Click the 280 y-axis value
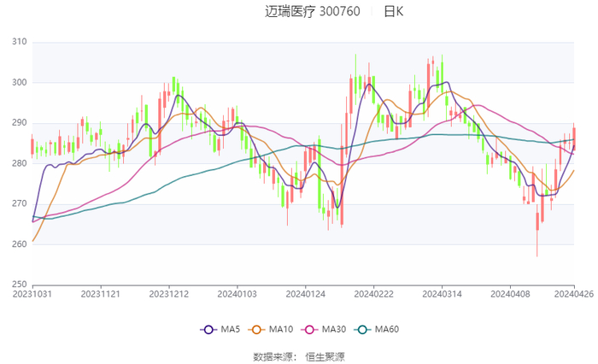Screen dimensions: 598x364 coord(19,163)
